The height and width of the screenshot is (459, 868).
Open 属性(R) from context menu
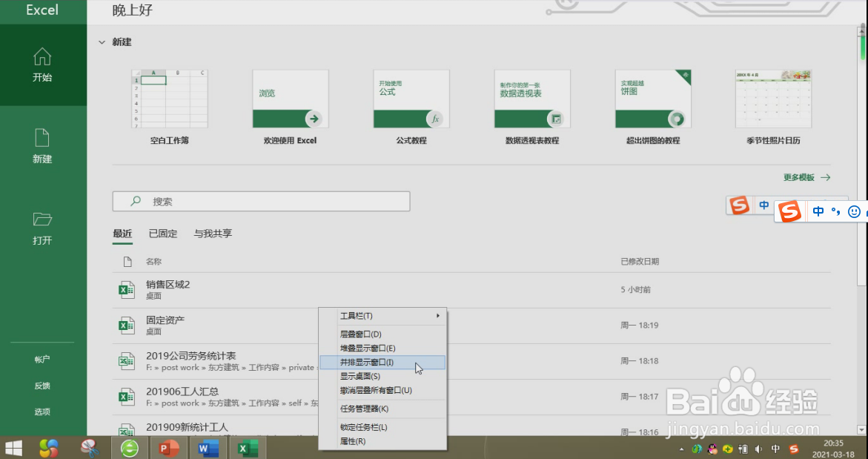(x=382, y=442)
